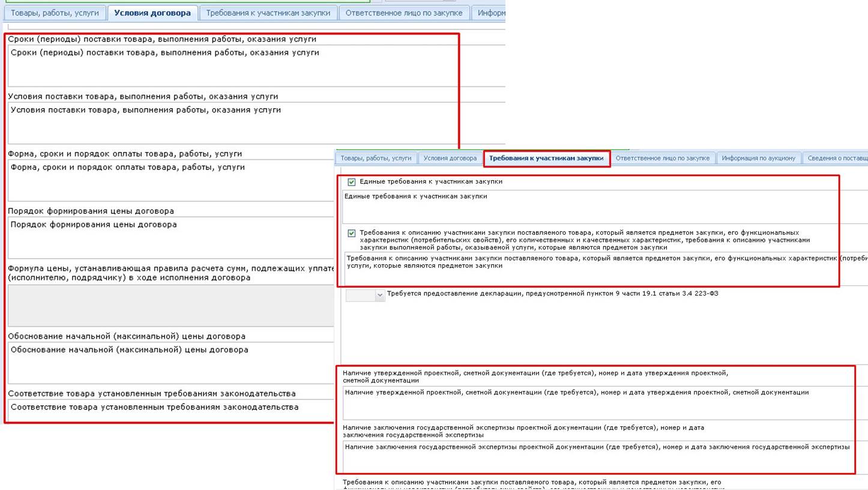Open 'Товары, работы, услуги' tab in the front window
868x490 pixels.
click(376, 158)
